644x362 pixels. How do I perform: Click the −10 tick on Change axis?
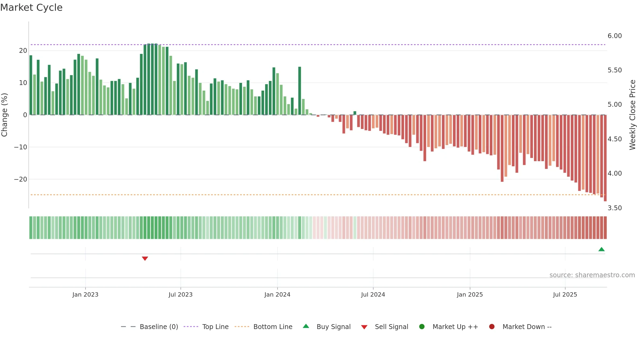point(21,147)
